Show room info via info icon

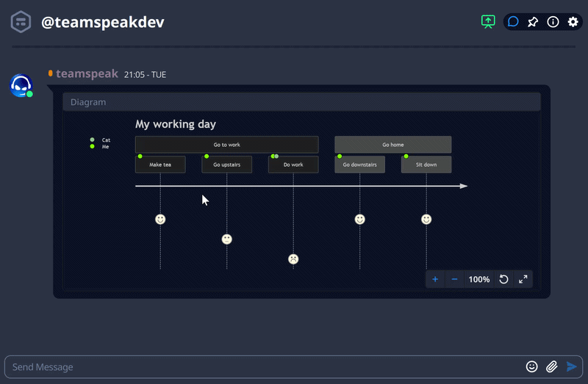pos(553,22)
